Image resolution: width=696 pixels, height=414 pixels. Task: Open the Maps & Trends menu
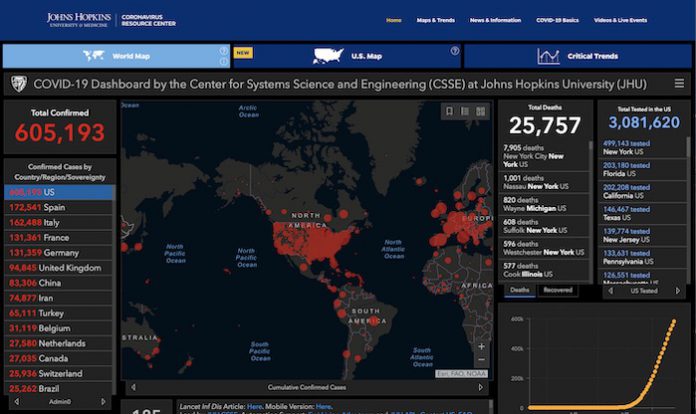click(x=435, y=20)
